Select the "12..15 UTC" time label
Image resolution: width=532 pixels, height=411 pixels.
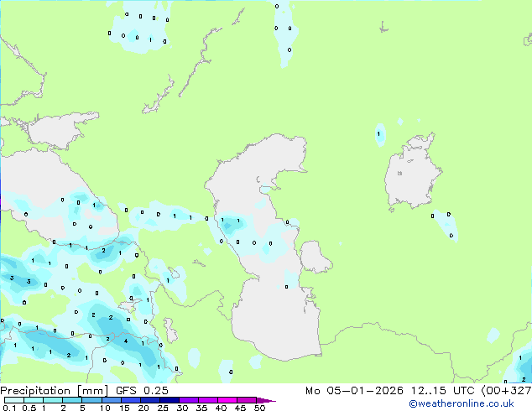tap(442, 391)
